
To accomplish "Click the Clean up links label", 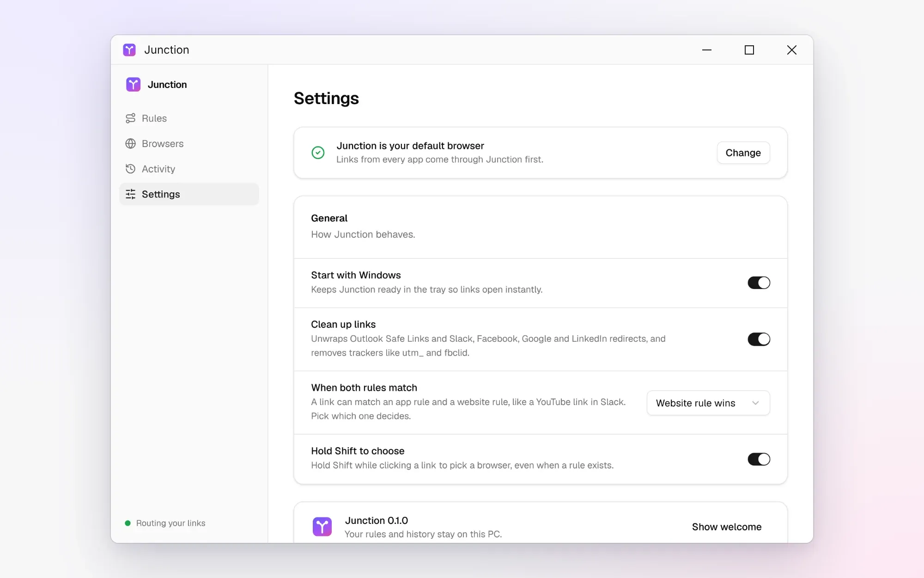I will (x=343, y=325).
